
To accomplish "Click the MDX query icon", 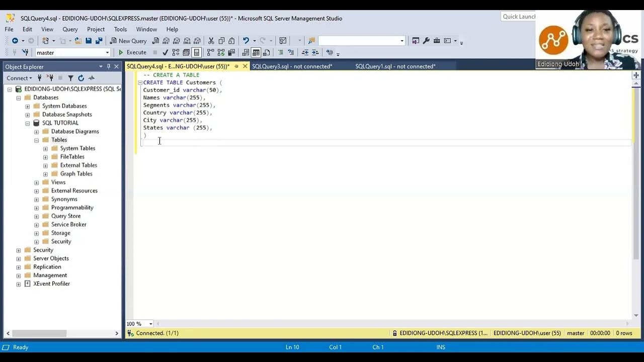I will 166,41.
